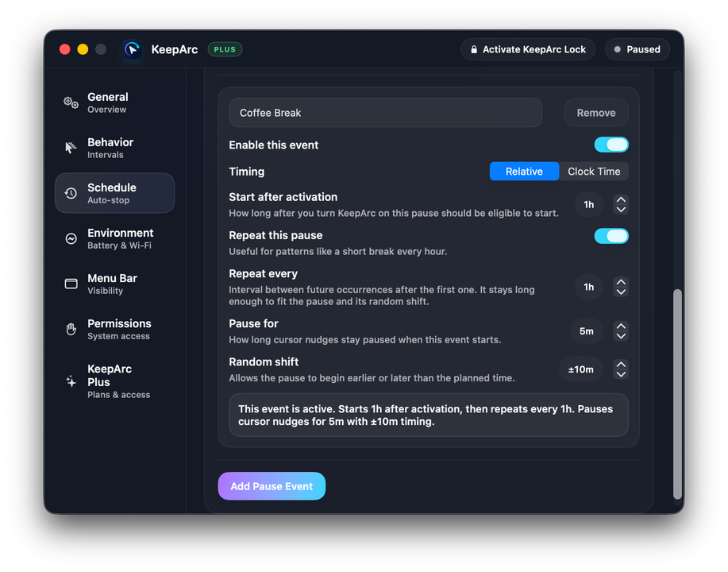The width and height of the screenshot is (728, 572).
Task: Click the Permissions hand icon
Action: [x=71, y=329]
